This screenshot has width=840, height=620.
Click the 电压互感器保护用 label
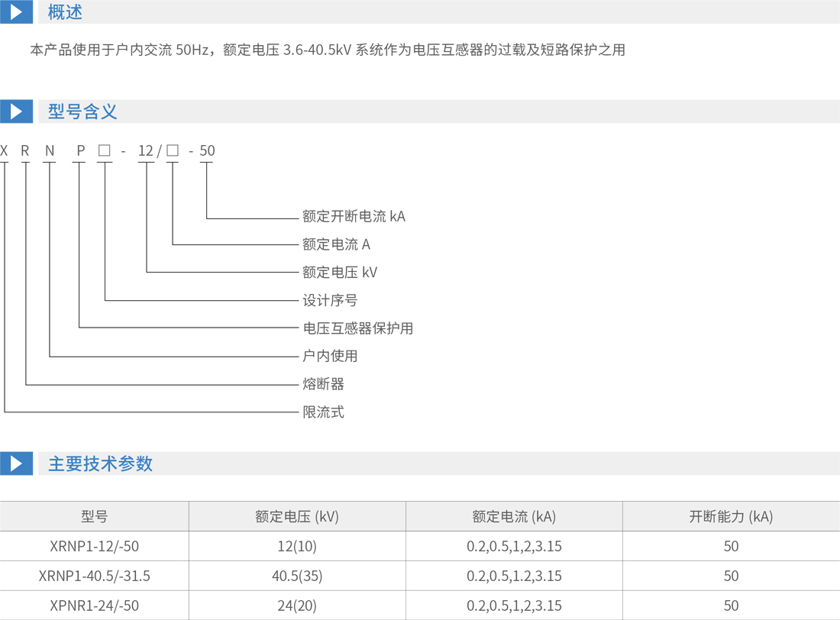point(357,328)
